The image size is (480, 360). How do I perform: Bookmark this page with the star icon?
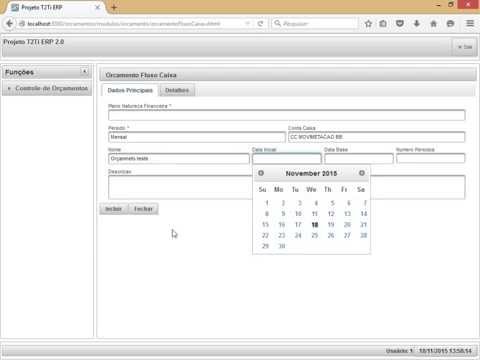coord(368,24)
